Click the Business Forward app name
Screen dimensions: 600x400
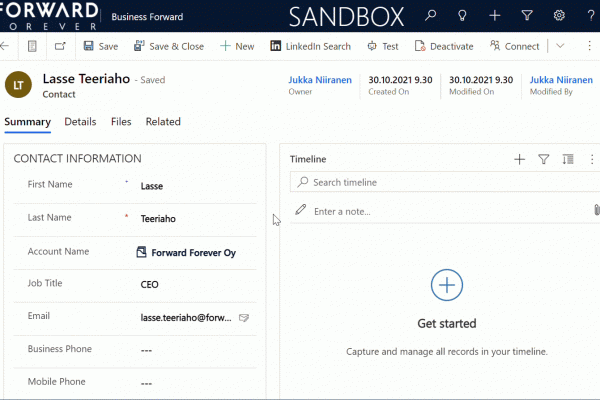pyautogui.click(x=147, y=17)
